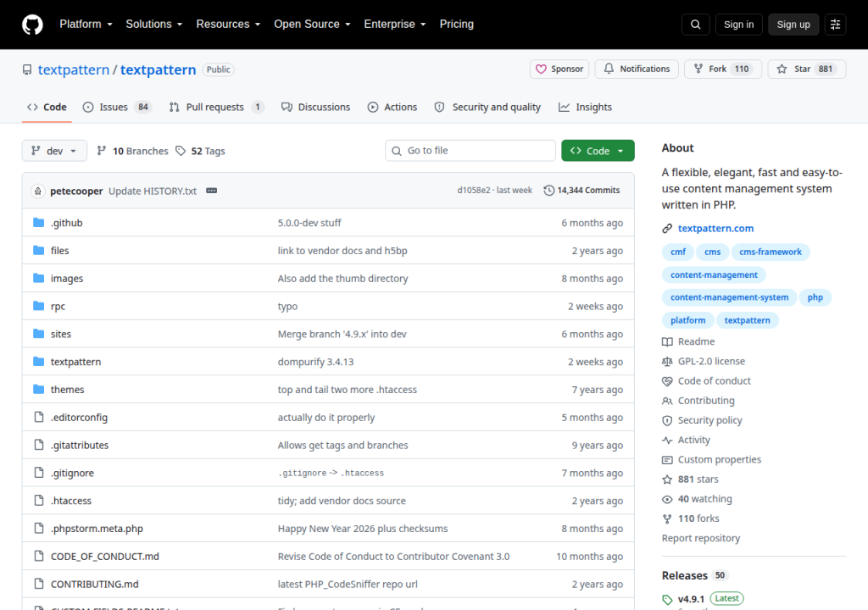Open the Releases 50 heading link

[694, 575]
